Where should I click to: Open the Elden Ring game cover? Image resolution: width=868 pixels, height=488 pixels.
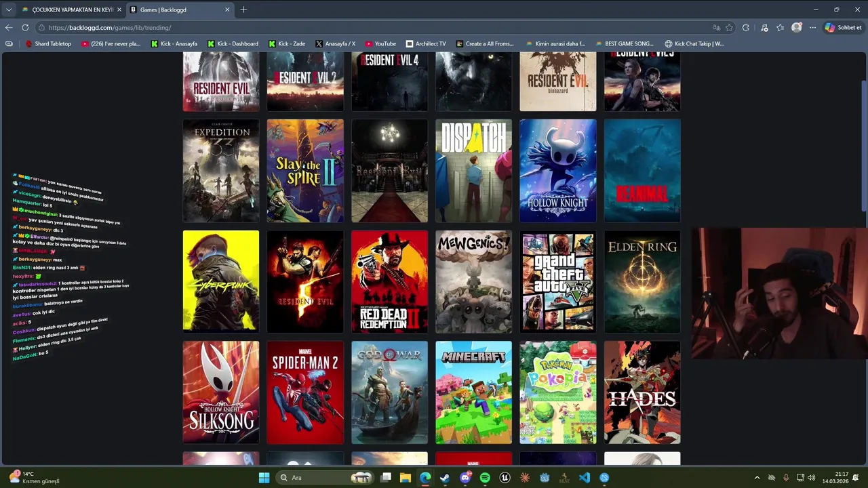click(642, 281)
